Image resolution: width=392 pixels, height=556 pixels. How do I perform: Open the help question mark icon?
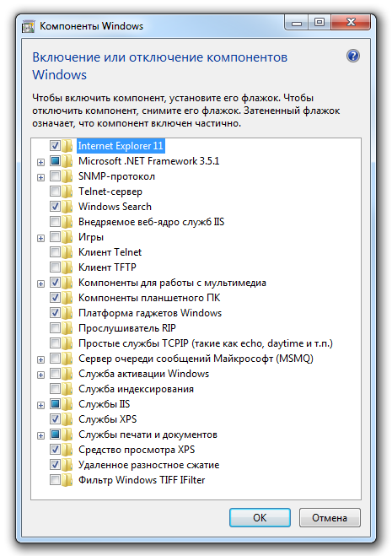[353, 56]
